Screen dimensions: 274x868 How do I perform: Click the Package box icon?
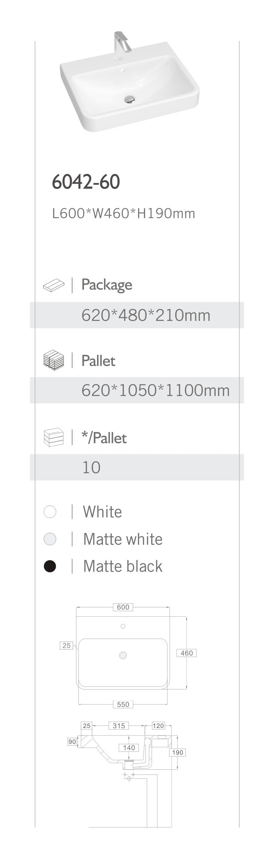(53, 285)
